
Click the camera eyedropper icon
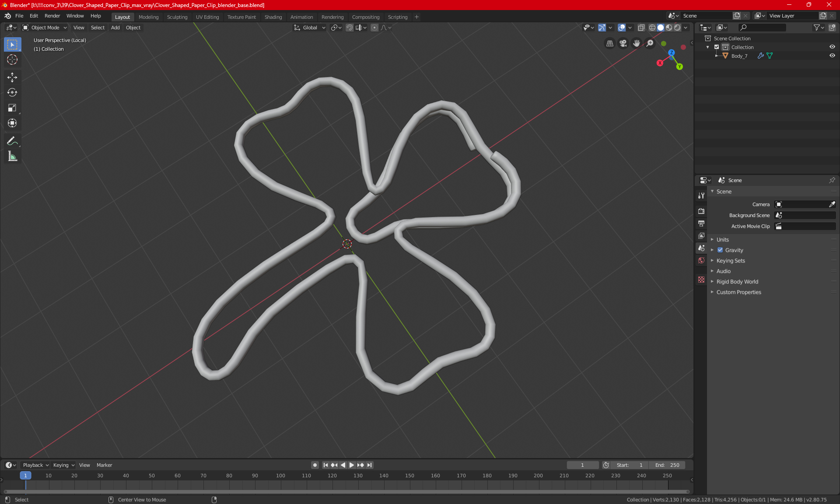(832, 204)
